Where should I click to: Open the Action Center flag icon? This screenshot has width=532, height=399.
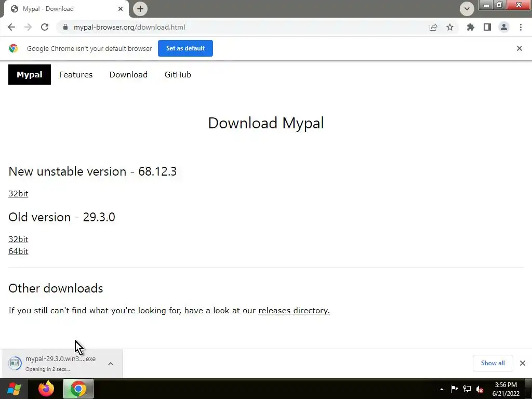click(454, 389)
